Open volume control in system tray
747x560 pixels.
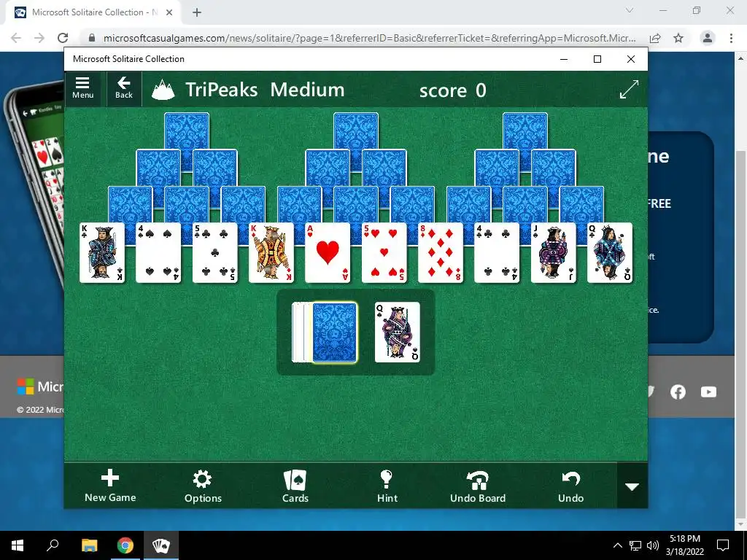(653, 545)
